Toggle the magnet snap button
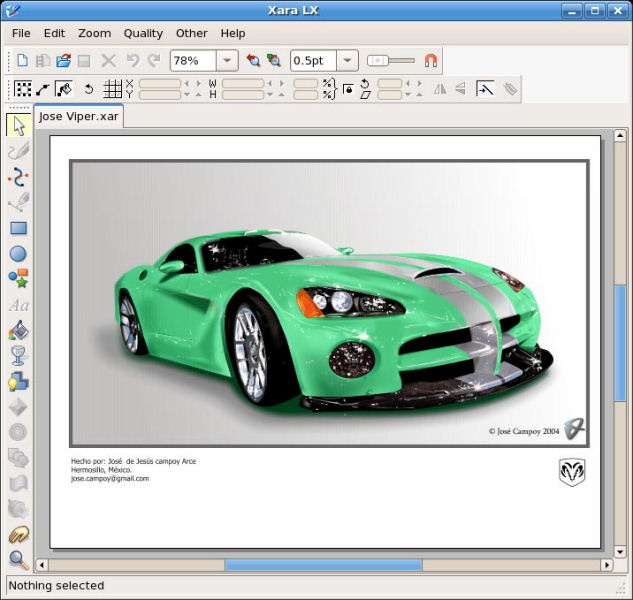 point(431,61)
